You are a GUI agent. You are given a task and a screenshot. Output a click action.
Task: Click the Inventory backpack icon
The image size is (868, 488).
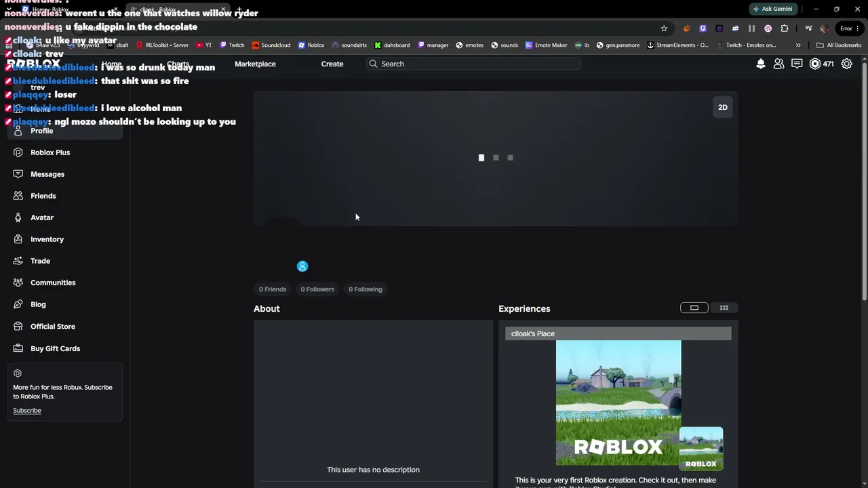coord(18,239)
